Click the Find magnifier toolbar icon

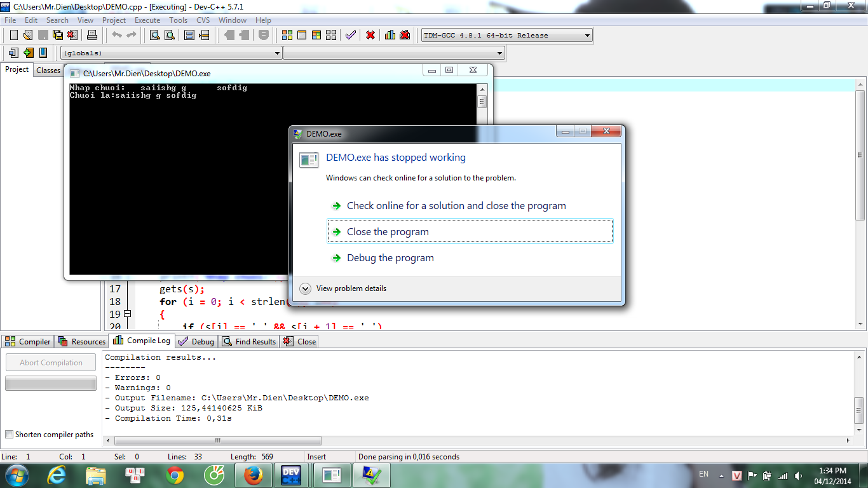154,35
